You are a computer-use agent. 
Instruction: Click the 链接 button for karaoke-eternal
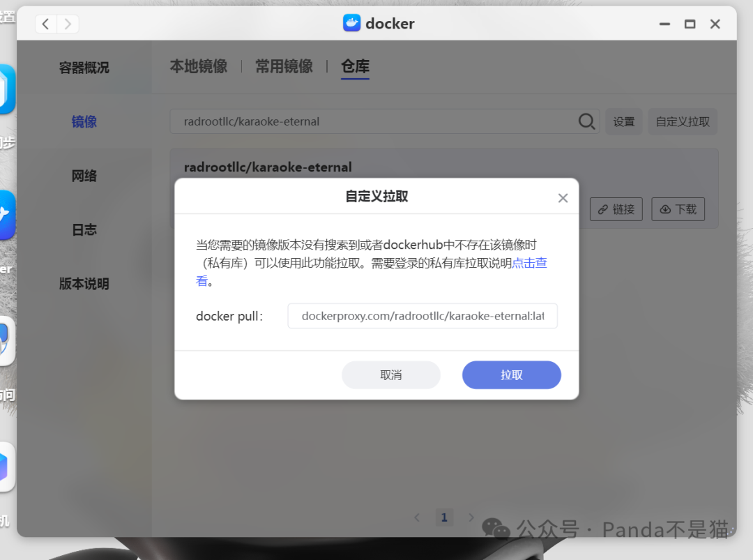point(616,209)
